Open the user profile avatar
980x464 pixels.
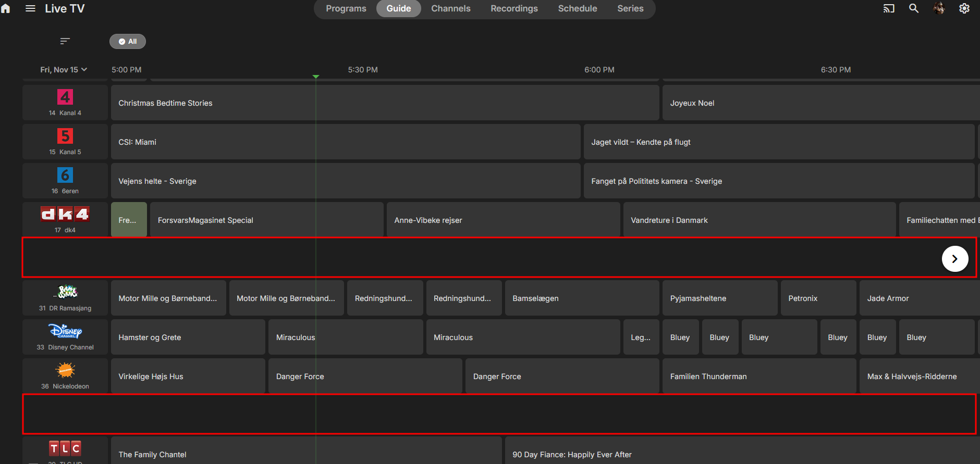point(939,8)
